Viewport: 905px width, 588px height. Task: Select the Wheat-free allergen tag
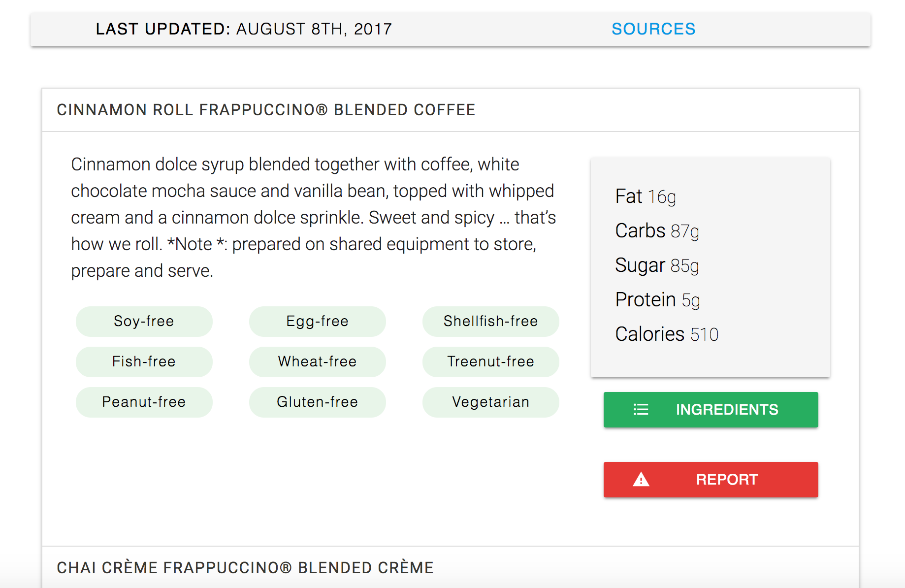[317, 361]
